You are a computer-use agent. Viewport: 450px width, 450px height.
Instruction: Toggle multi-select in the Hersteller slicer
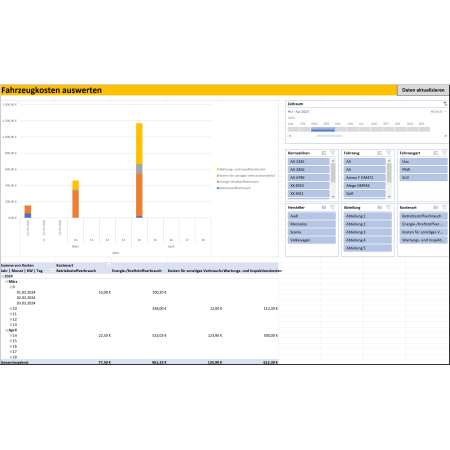click(x=324, y=207)
